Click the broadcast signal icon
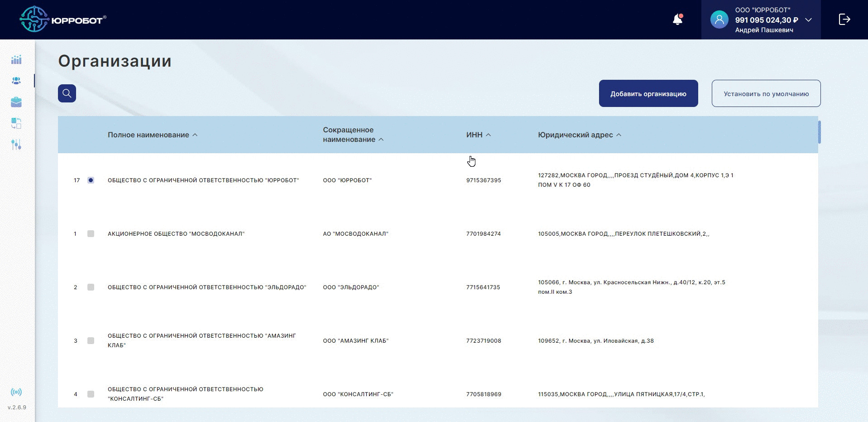This screenshot has height=422, width=868. pos(16,392)
